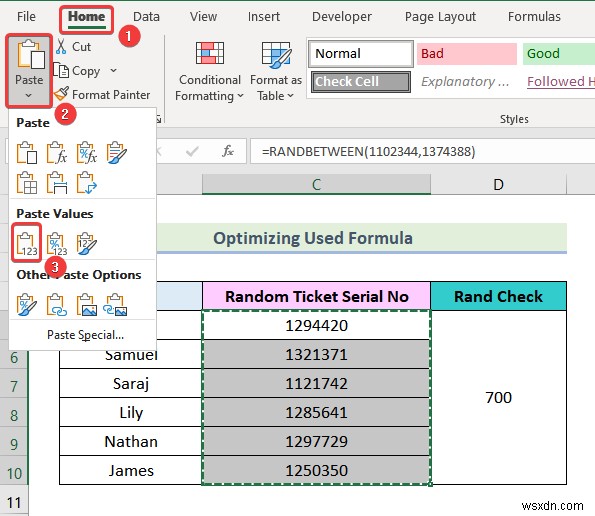
Task: Expand the Format as Table menu
Action: click(276, 72)
